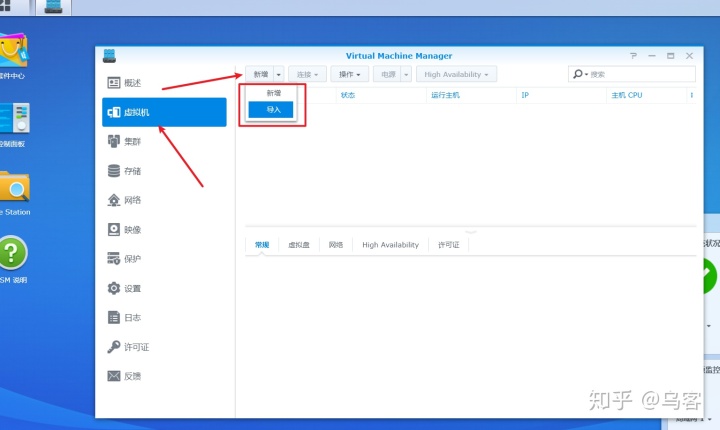Image resolution: width=720 pixels, height=430 pixels.
Task: Open the 日志 log section icon
Action: tap(113, 317)
